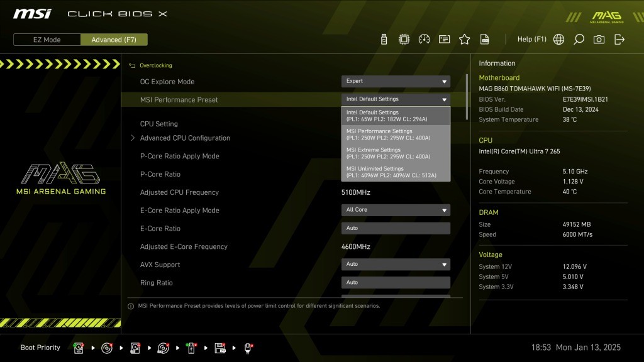The height and width of the screenshot is (362, 644).
Task: Select the floppy disk boot priority device
Action: coord(220,348)
